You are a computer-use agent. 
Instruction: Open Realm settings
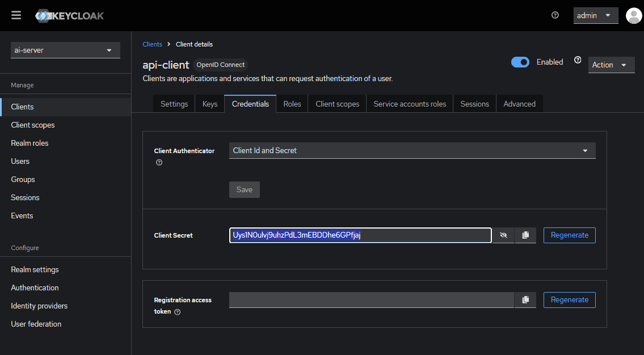click(x=66, y=269)
